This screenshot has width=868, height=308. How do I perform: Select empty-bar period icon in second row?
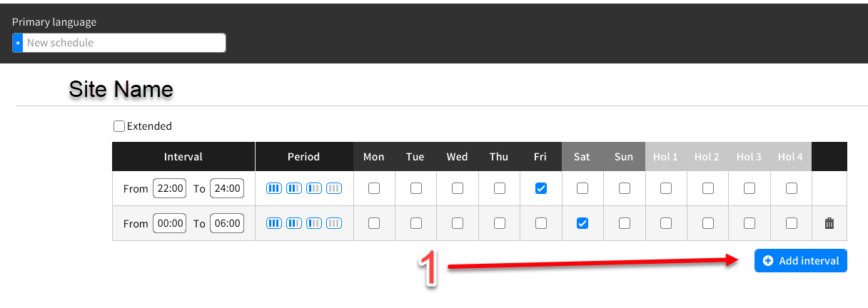pos(334,223)
